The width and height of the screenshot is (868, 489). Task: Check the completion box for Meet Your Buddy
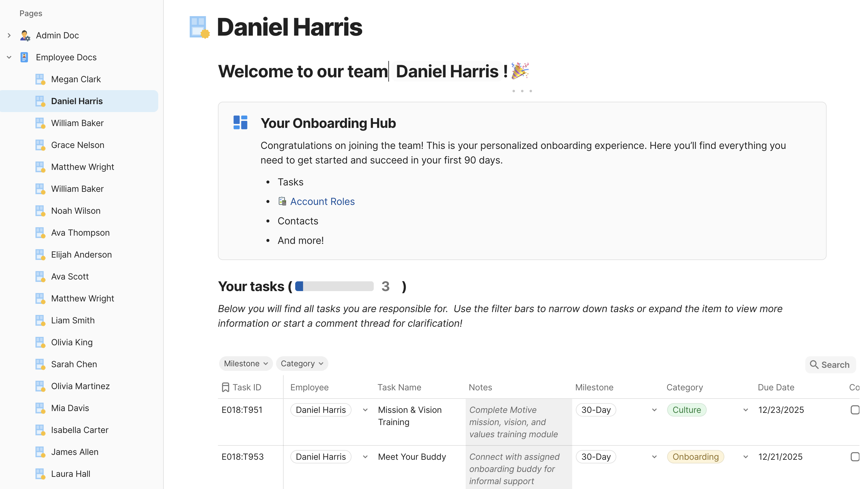pos(855,457)
